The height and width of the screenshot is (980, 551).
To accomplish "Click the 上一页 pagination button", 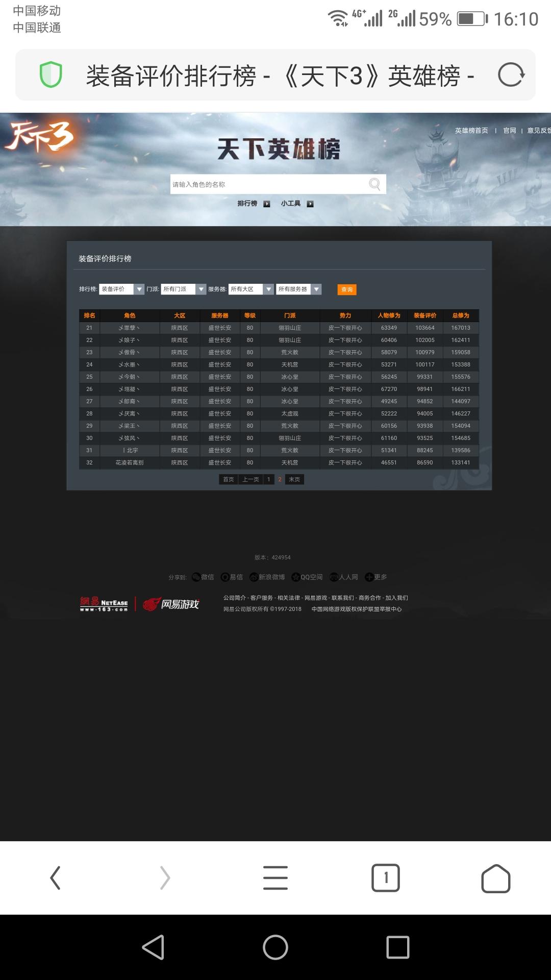I will point(251,479).
